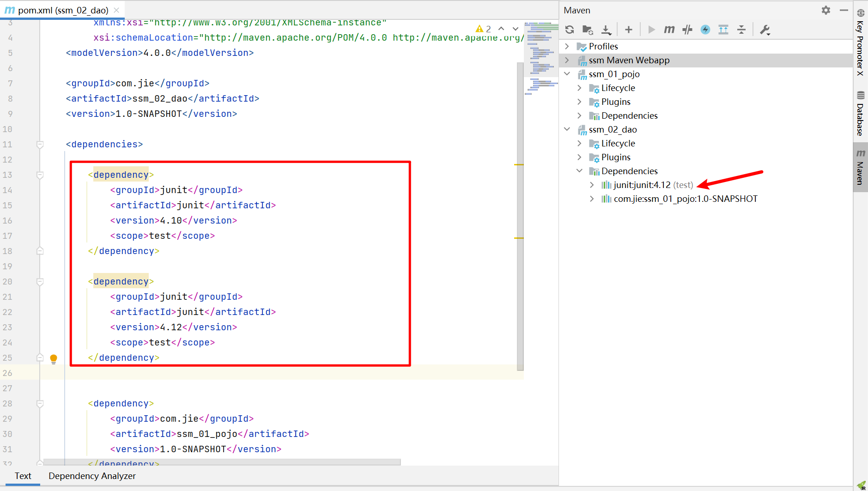
Task: Fold junit 4.12 dependency from line 25 marker
Action: [40, 358]
